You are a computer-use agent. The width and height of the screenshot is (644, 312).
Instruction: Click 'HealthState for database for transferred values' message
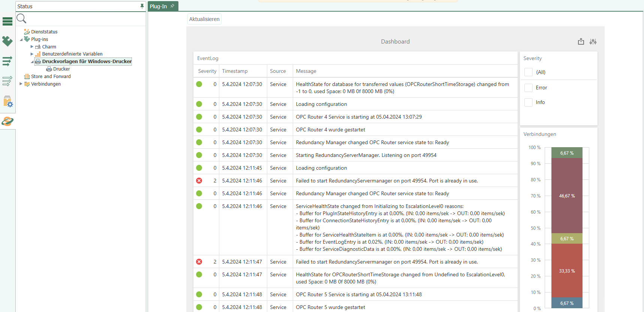pos(403,88)
